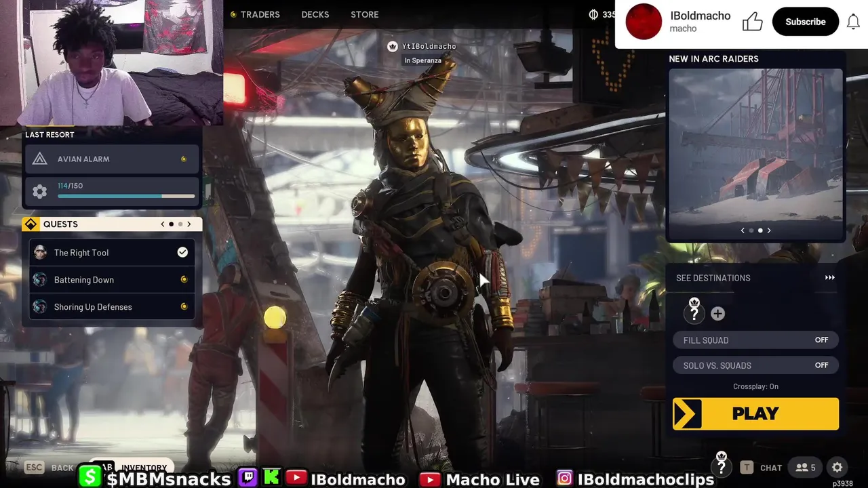Open the See Destinations panel

[755, 278]
